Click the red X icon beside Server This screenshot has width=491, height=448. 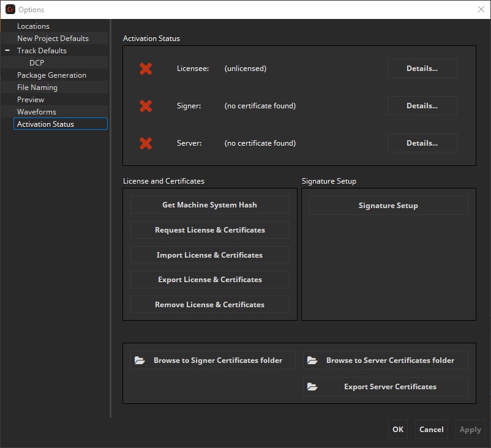pyautogui.click(x=146, y=143)
